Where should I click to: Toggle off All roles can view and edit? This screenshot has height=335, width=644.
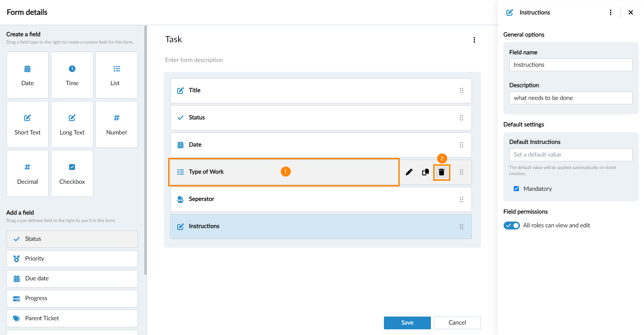[x=511, y=225]
